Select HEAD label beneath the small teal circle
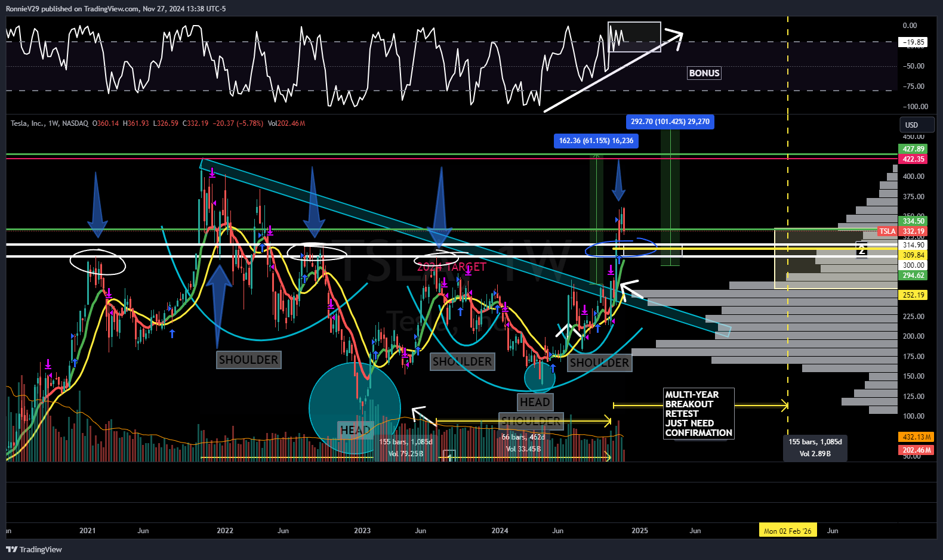This screenshot has width=943, height=560. (535, 402)
